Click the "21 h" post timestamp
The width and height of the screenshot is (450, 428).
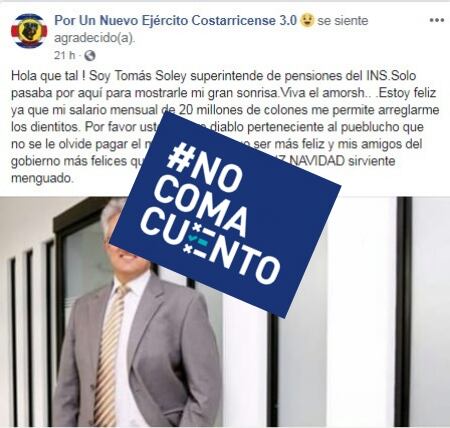pos(65,55)
